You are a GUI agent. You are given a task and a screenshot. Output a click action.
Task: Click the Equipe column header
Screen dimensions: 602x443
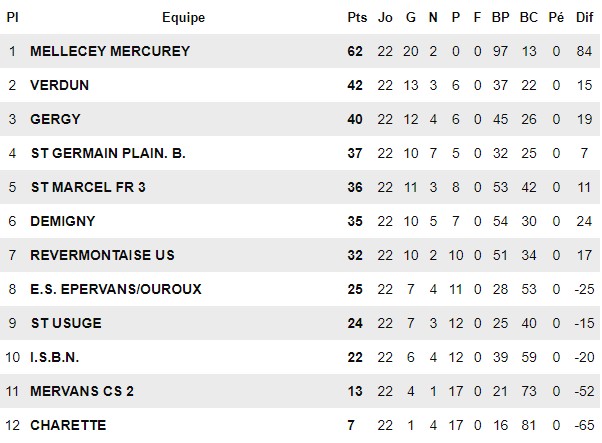(x=184, y=17)
